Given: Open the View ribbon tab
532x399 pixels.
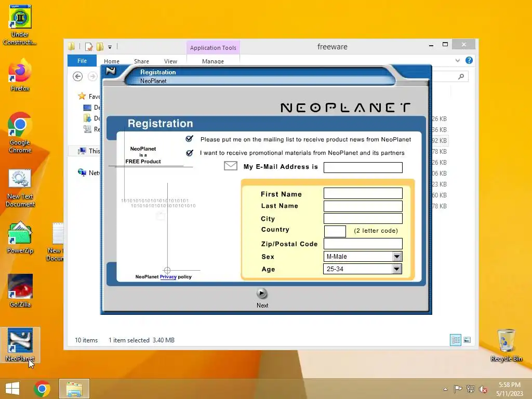Looking at the screenshot, I should click(170, 61).
